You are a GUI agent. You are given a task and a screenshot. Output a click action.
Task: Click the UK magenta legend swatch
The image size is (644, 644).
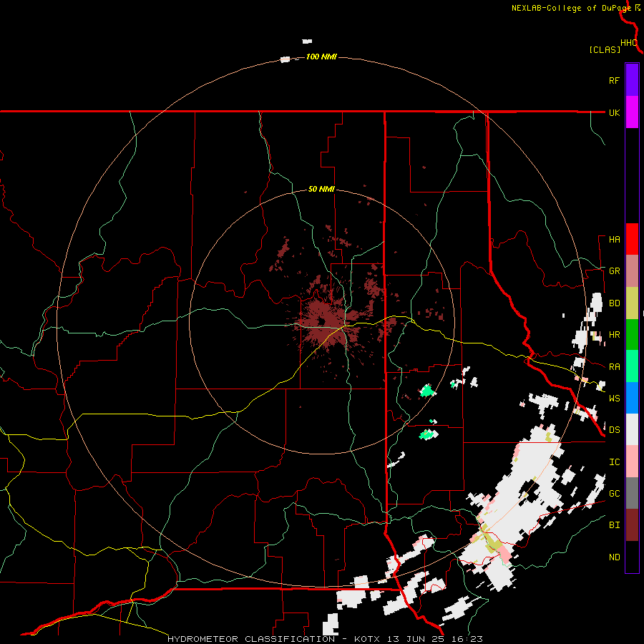632,112
